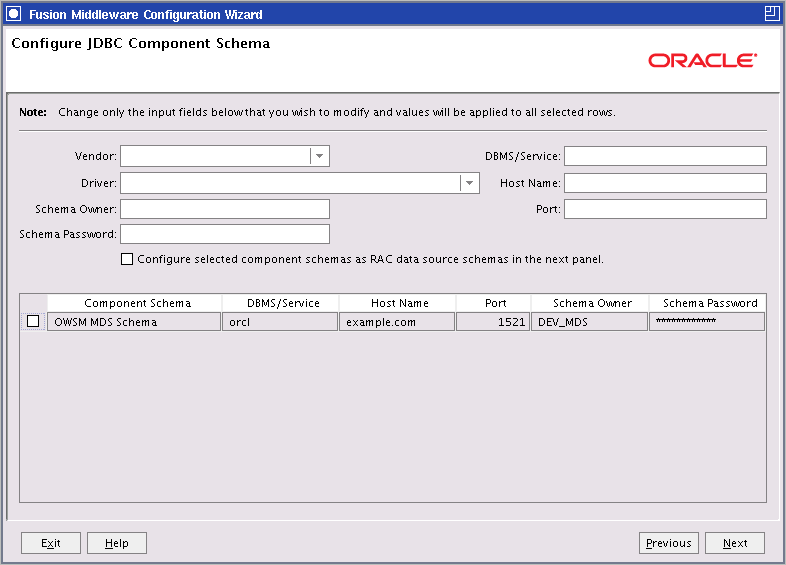This screenshot has height=565, width=786.
Task: Click the Schema Owner column header
Action: [x=590, y=303]
